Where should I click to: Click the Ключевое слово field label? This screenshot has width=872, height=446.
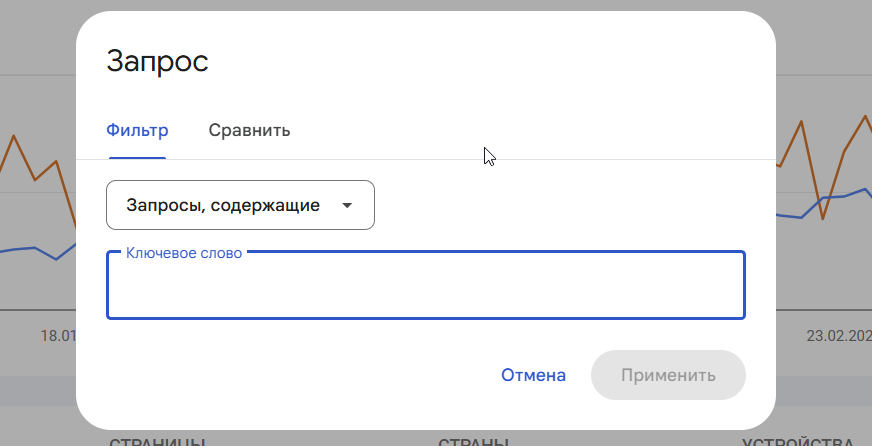click(184, 254)
